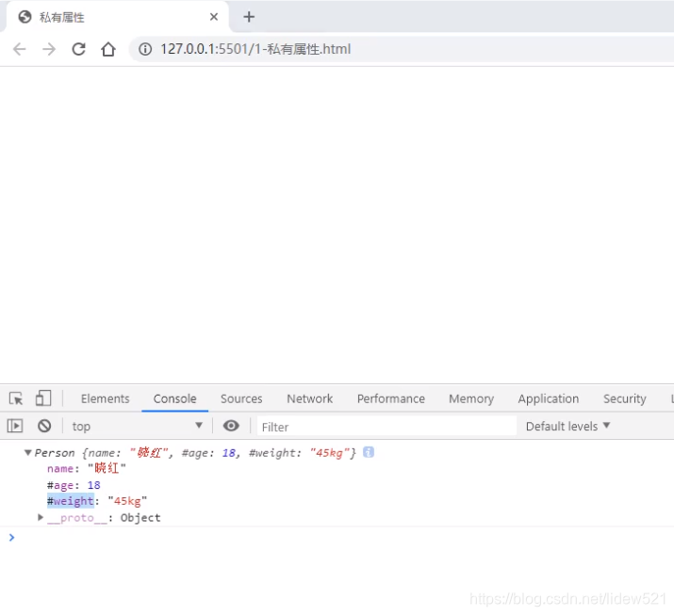Click the address bar URL
This screenshot has height=616, width=674.
(255, 49)
